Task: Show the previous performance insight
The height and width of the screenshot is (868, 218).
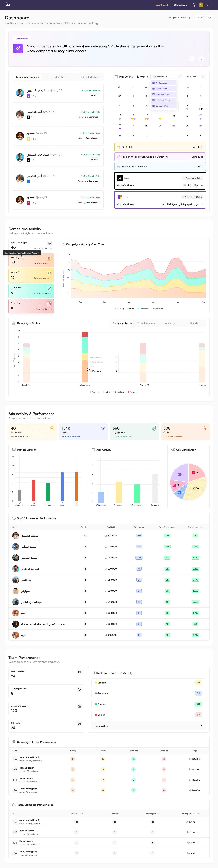Action: pos(192,59)
